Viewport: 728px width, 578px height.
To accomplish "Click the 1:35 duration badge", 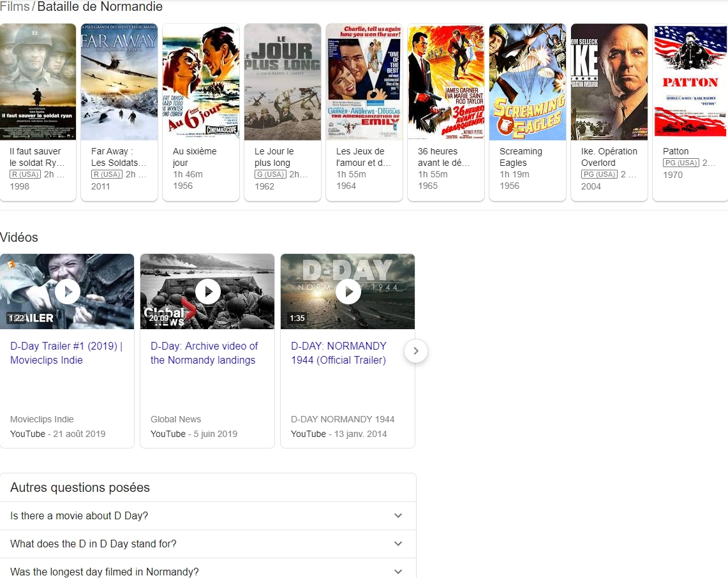I will (x=297, y=318).
